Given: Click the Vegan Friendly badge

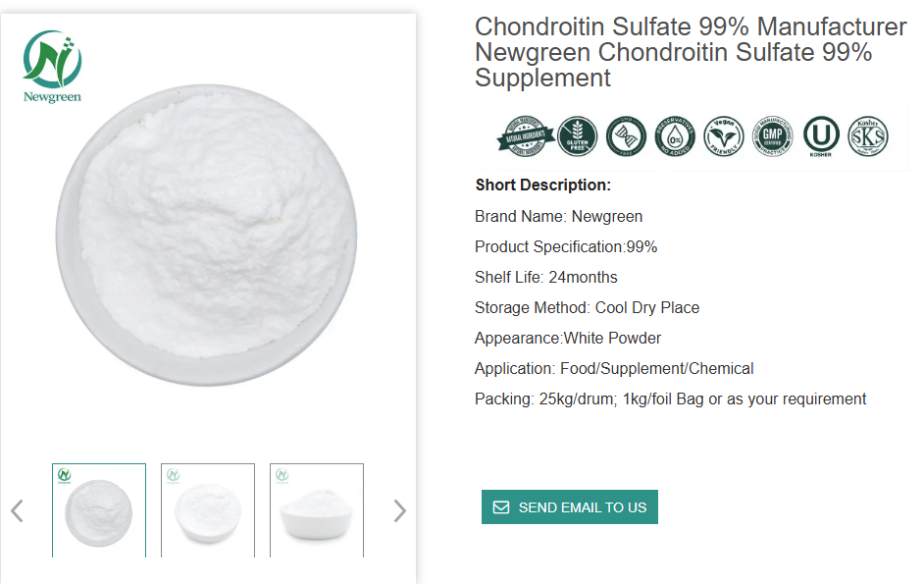Looking at the screenshot, I should [723, 136].
